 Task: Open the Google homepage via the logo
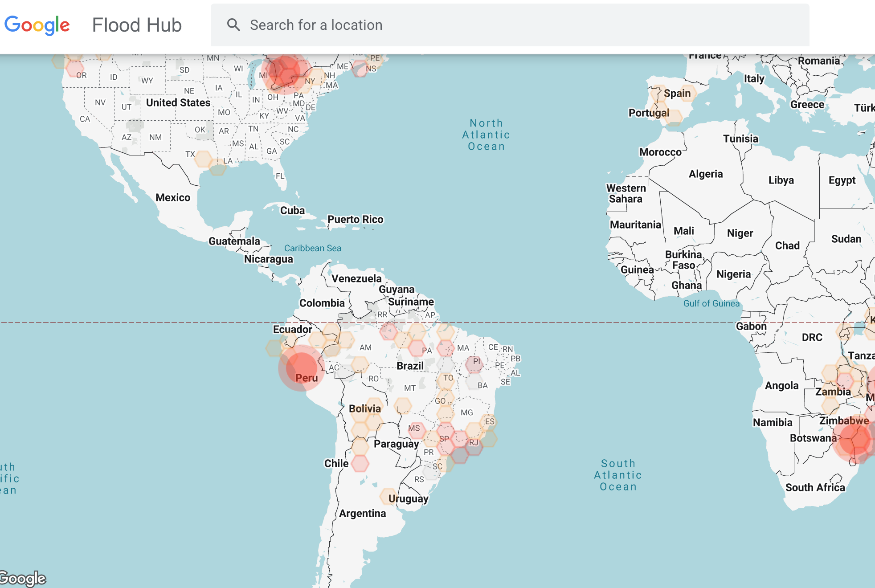[x=38, y=24]
